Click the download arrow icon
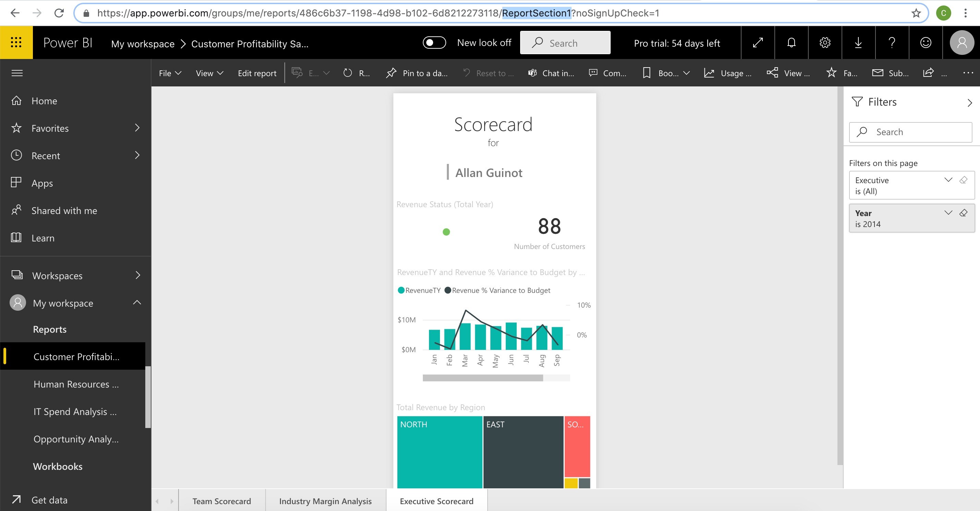 point(858,43)
